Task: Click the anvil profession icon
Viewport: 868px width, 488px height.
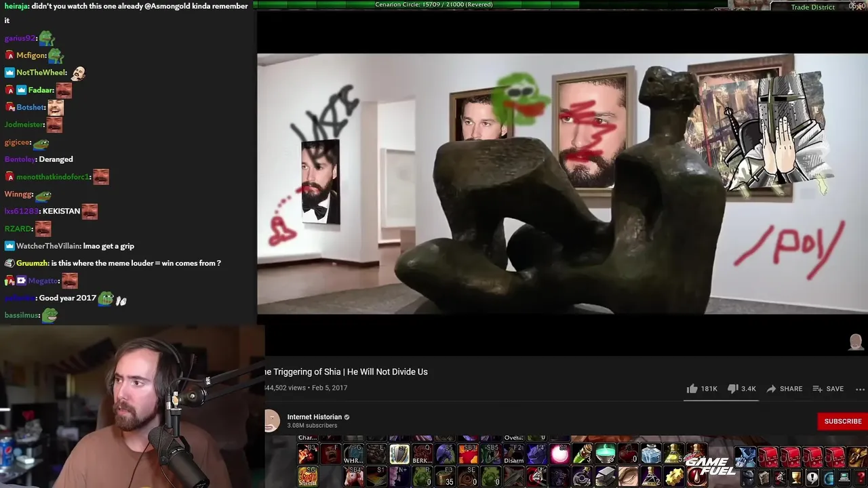Action: coord(606,476)
